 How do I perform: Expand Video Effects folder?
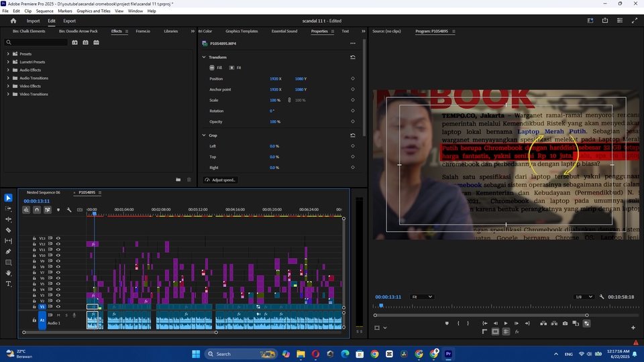(x=8, y=86)
